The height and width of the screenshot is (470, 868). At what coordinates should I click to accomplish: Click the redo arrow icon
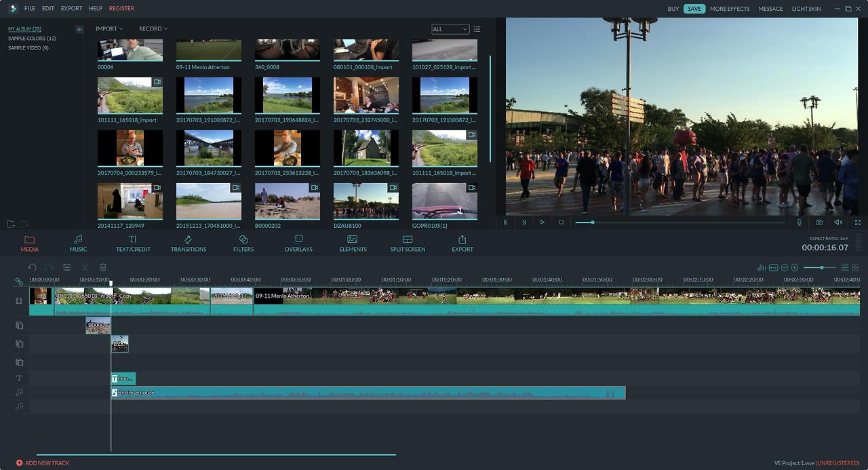click(49, 267)
